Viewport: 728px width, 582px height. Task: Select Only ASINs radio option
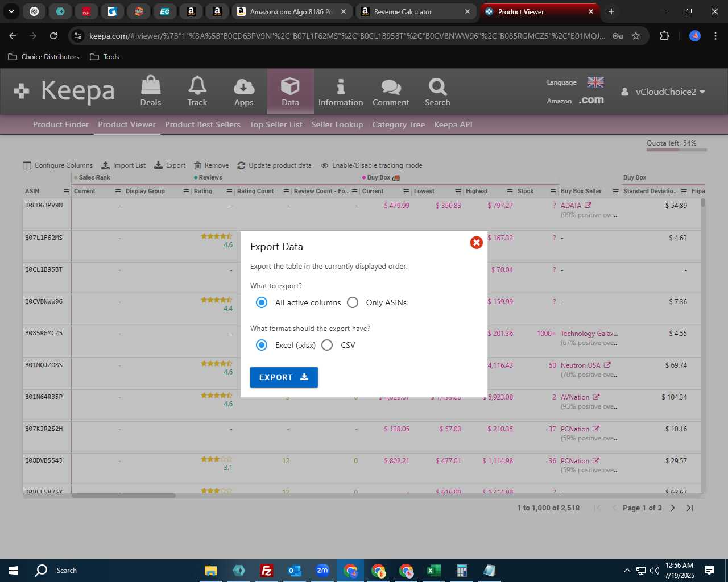click(x=353, y=302)
